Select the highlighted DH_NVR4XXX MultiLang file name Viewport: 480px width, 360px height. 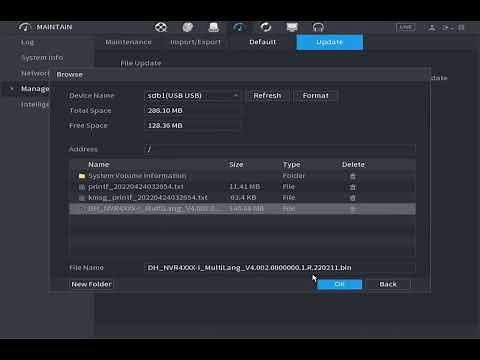tap(152, 209)
